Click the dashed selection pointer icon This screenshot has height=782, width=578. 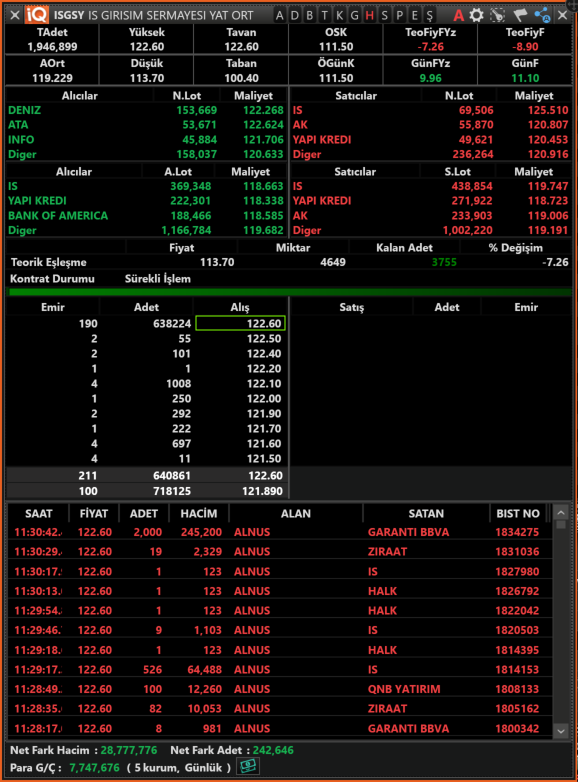pyautogui.click(x=497, y=15)
